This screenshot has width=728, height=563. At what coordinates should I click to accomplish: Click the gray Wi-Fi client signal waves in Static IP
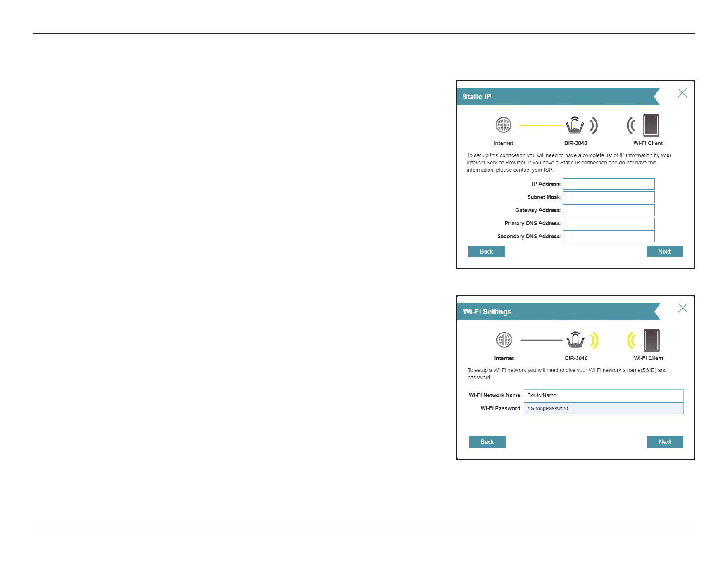point(631,125)
